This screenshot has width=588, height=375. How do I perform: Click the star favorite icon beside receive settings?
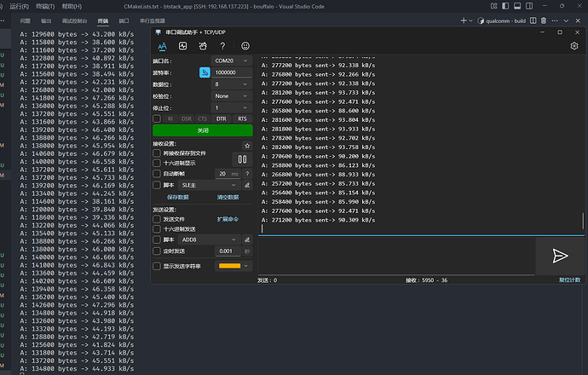click(x=247, y=146)
